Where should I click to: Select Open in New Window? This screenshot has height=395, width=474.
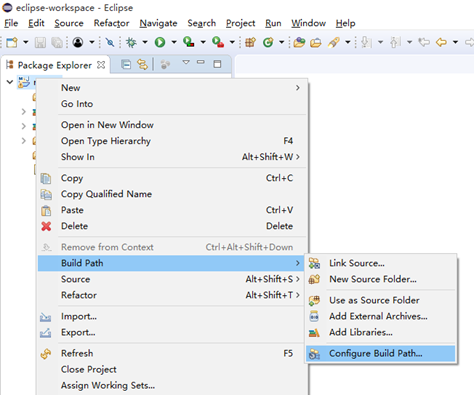pos(172,125)
